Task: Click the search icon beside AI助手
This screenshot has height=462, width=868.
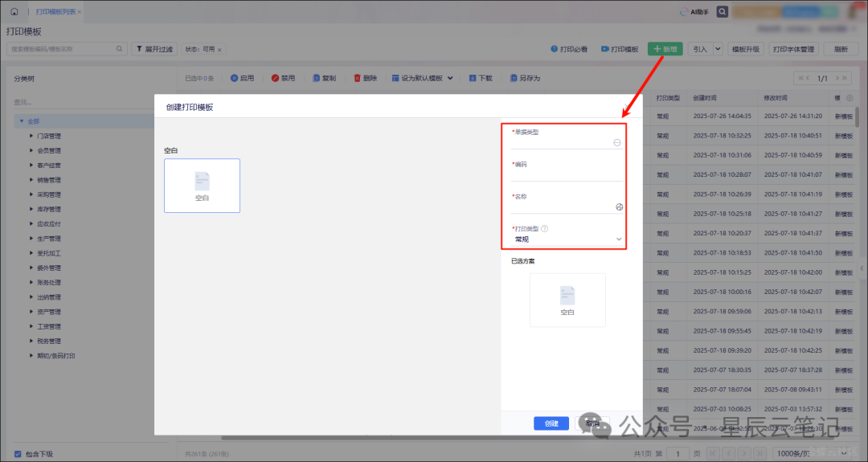Action: [723, 12]
